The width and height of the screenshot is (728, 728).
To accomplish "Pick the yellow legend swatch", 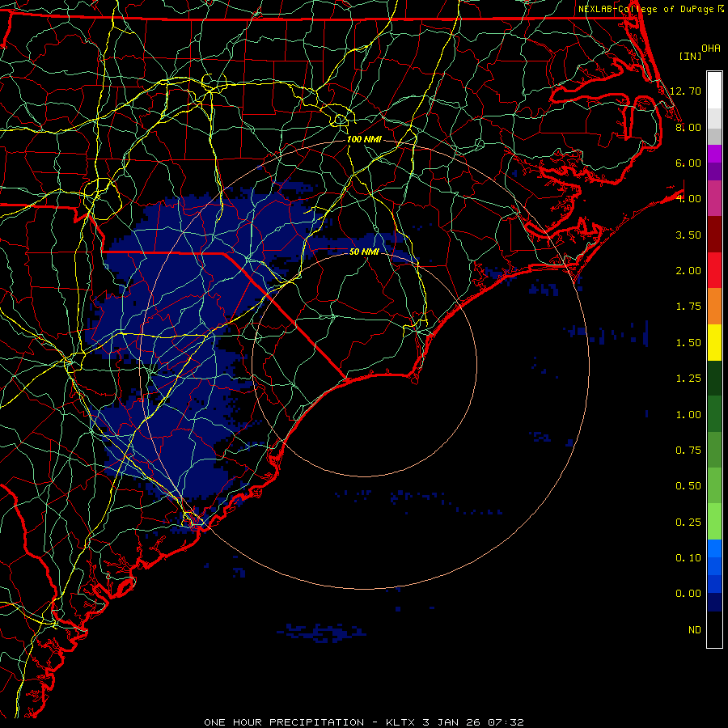I will [x=714, y=342].
